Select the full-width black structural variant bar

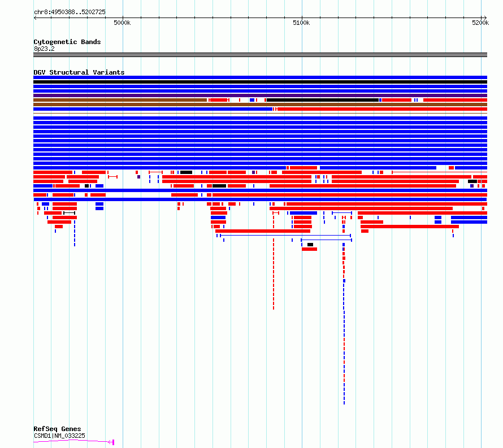[260, 82]
